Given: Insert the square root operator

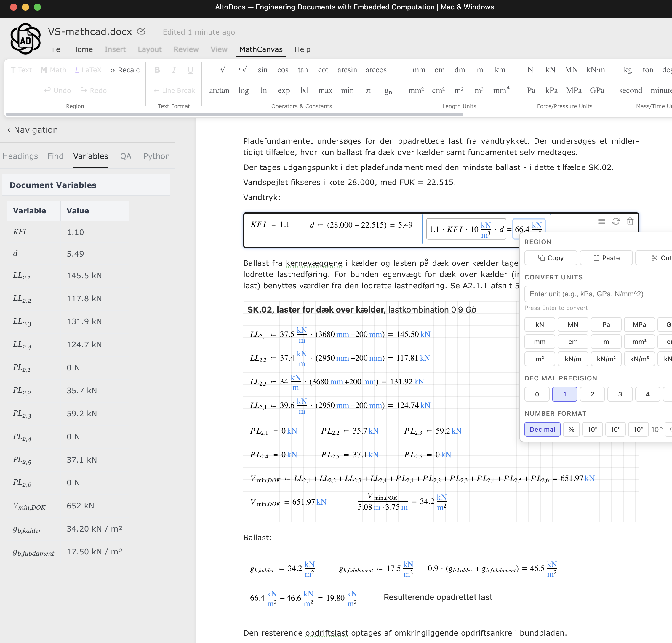Looking at the screenshot, I should pyautogui.click(x=223, y=70).
